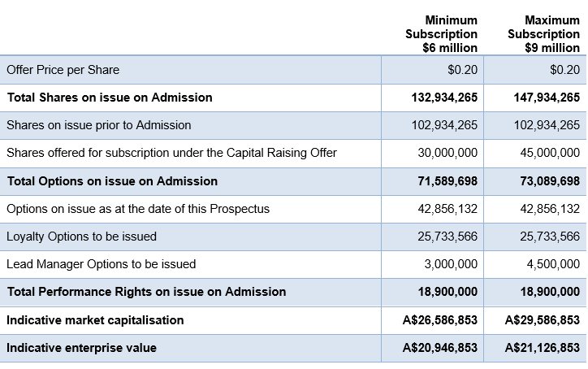The image size is (588, 369).
Task: Click the Minimum Subscription $6 million column header
Action: pyautogui.click(x=441, y=33)
